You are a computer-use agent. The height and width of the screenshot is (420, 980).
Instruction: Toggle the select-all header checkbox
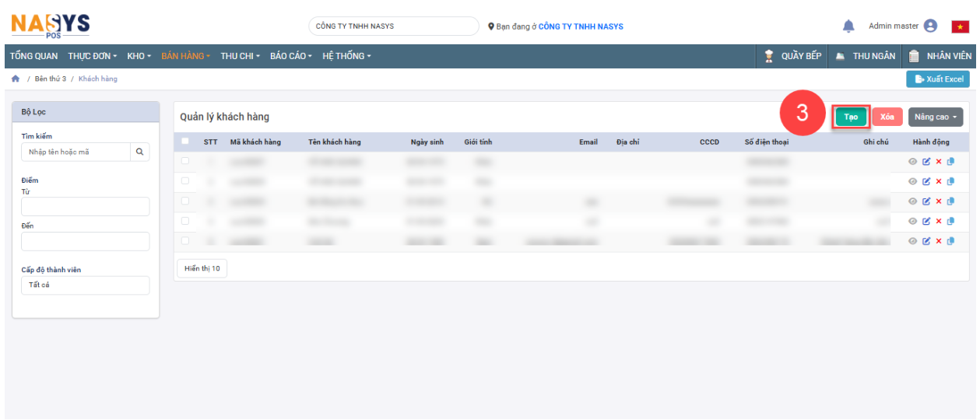[185, 142]
